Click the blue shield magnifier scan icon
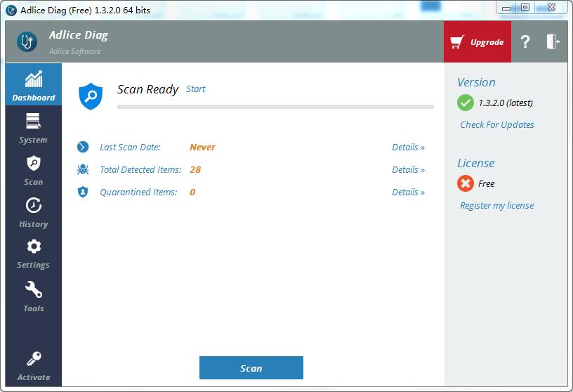 [x=91, y=96]
